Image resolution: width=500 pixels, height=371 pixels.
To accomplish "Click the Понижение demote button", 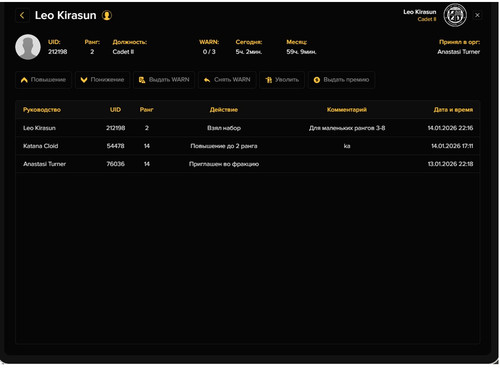I will [102, 80].
